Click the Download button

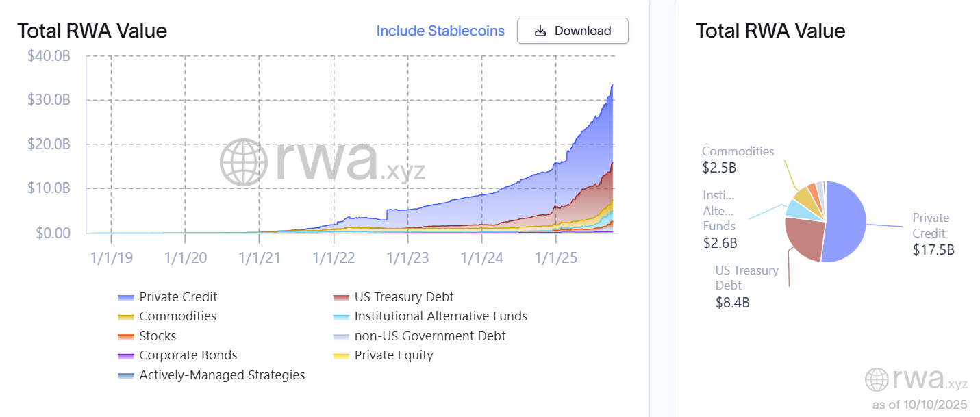[x=572, y=31]
